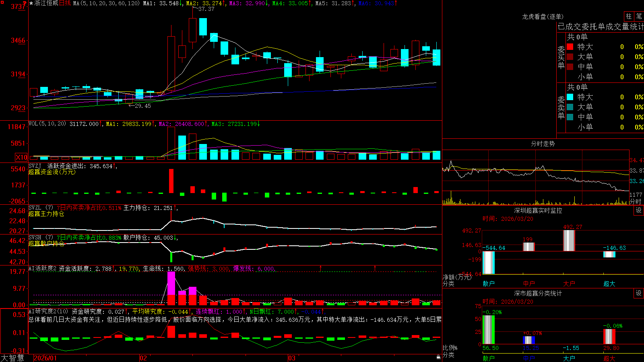Toggle the X10 volume scale box
This screenshot has height=362, width=644.
[21, 157]
